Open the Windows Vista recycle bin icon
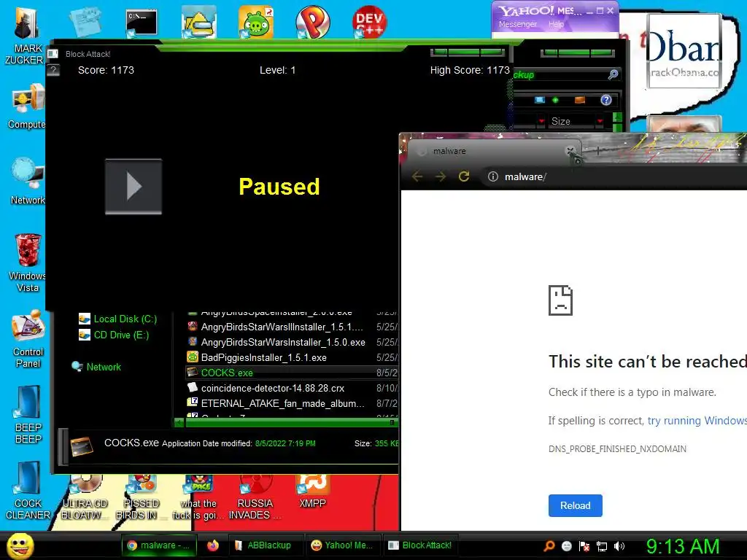This screenshot has width=747, height=560. click(x=28, y=262)
